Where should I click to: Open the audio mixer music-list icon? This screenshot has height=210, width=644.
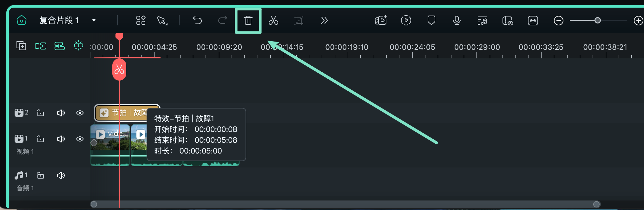[482, 21]
